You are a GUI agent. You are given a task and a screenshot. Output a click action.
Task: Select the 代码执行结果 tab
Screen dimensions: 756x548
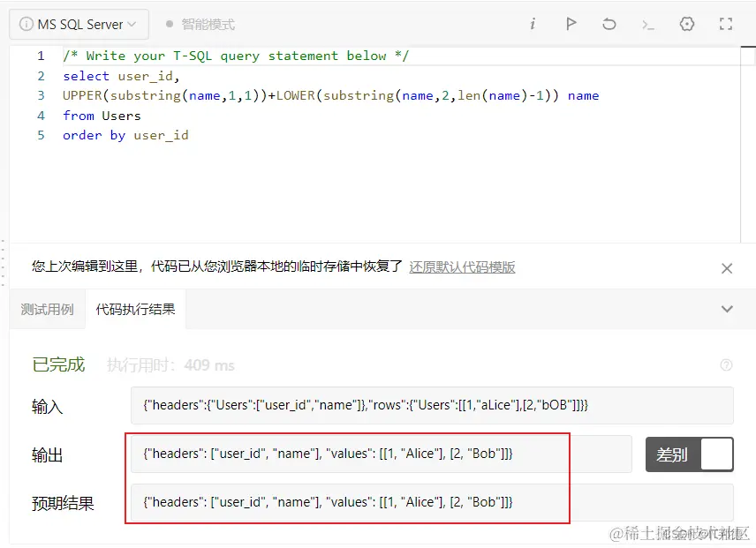(135, 309)
